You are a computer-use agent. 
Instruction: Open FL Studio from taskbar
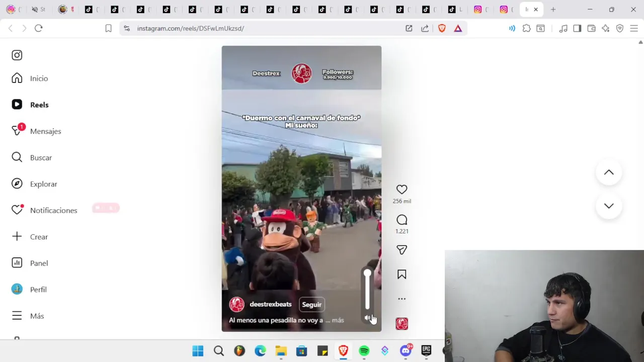click(239, 351)
